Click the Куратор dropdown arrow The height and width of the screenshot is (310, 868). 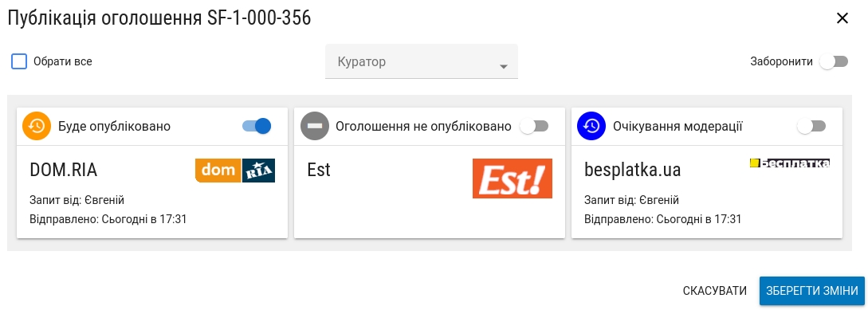tap(503, 67)
